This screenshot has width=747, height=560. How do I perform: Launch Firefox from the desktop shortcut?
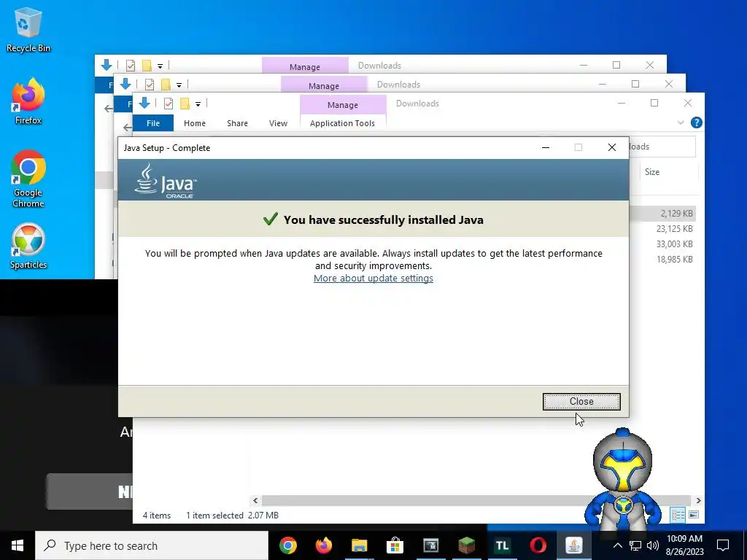[28, 102]
